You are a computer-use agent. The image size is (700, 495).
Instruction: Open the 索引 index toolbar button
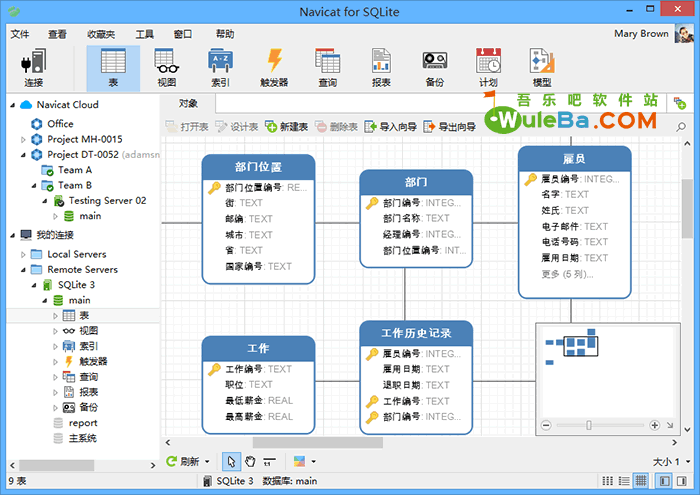click(220, 68)
